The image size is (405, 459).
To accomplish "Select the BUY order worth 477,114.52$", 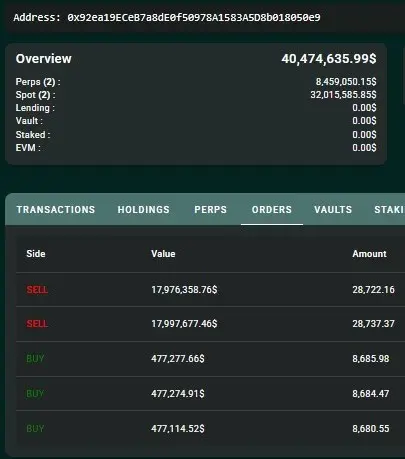I will click(210, 428).
